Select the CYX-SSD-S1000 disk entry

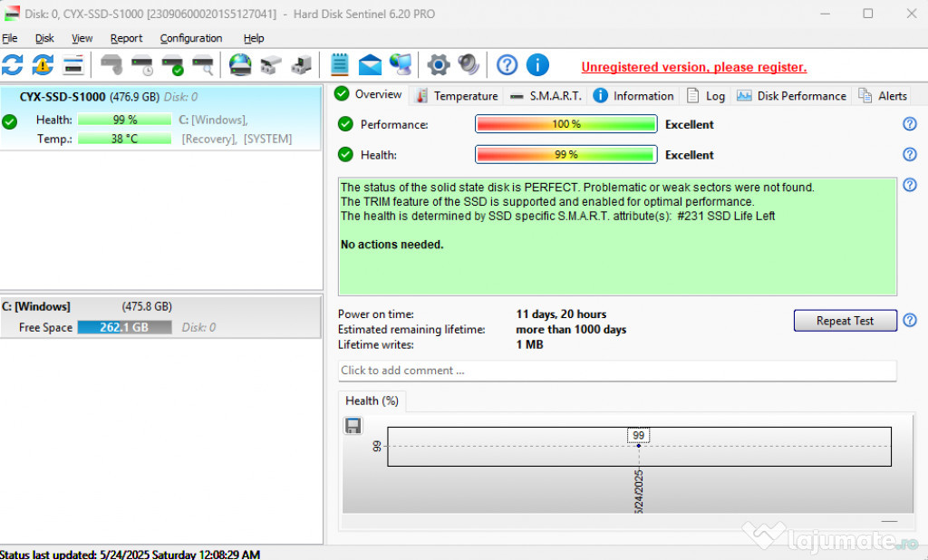(x=161, y=118)
